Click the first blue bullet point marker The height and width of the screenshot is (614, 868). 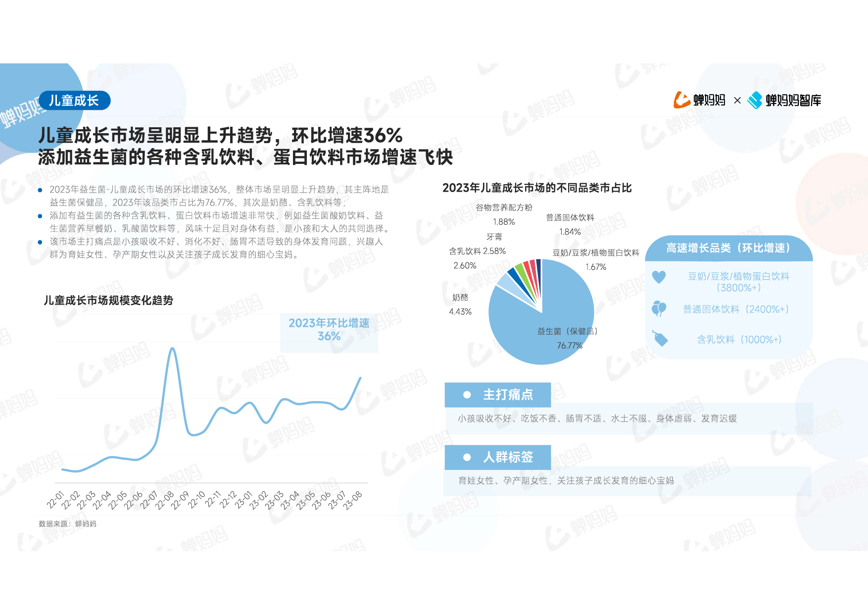pos(40,190)
